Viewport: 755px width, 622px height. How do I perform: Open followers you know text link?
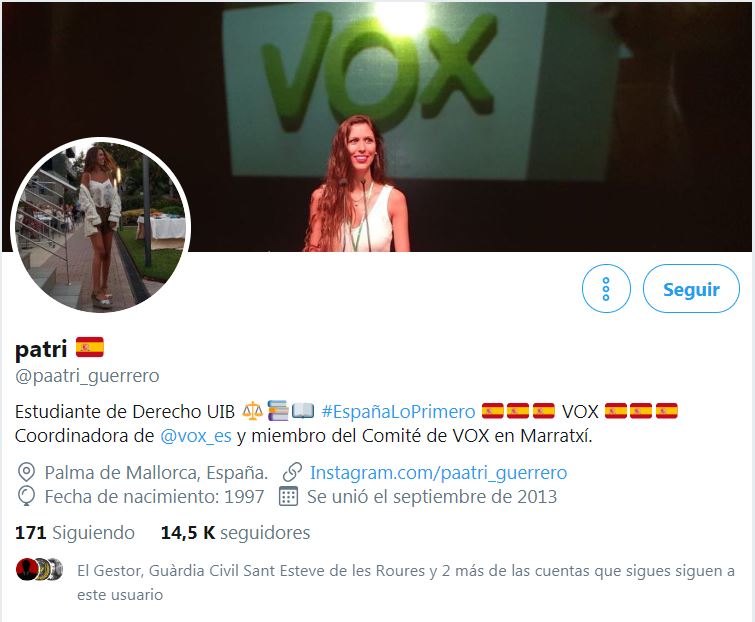click(406, 583)
